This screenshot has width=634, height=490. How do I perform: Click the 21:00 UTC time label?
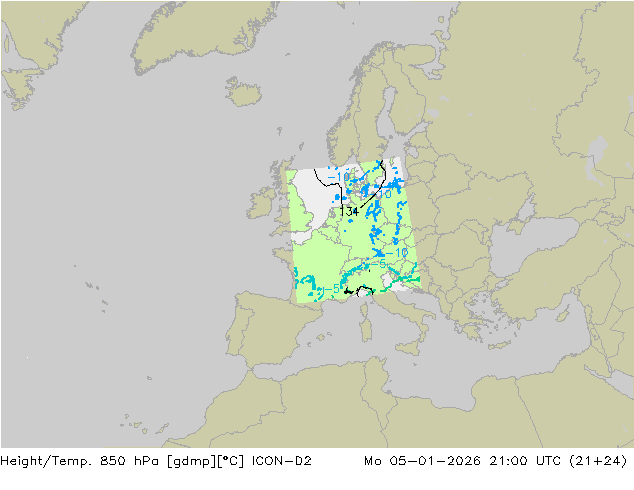[525, 461]
